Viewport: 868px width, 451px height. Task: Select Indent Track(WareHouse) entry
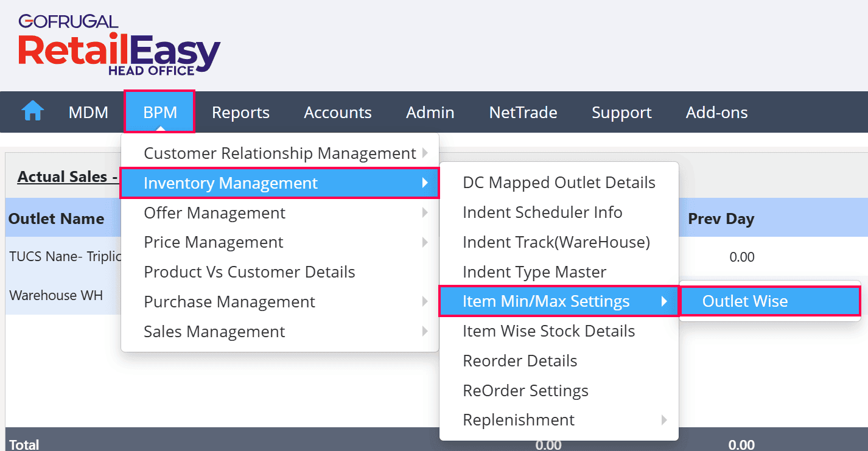556,242
